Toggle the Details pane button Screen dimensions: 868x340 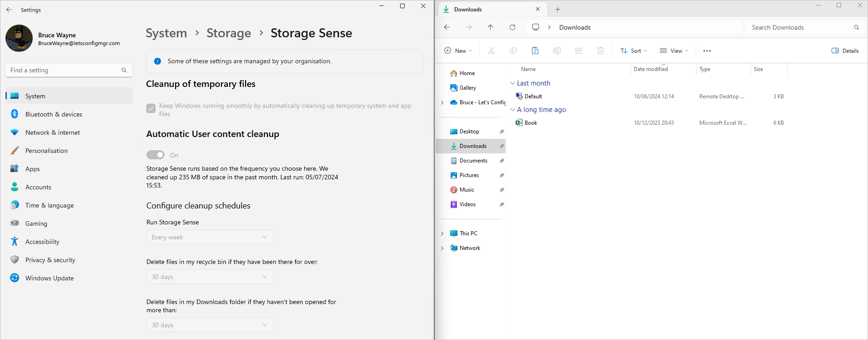[x=845, y=51]
